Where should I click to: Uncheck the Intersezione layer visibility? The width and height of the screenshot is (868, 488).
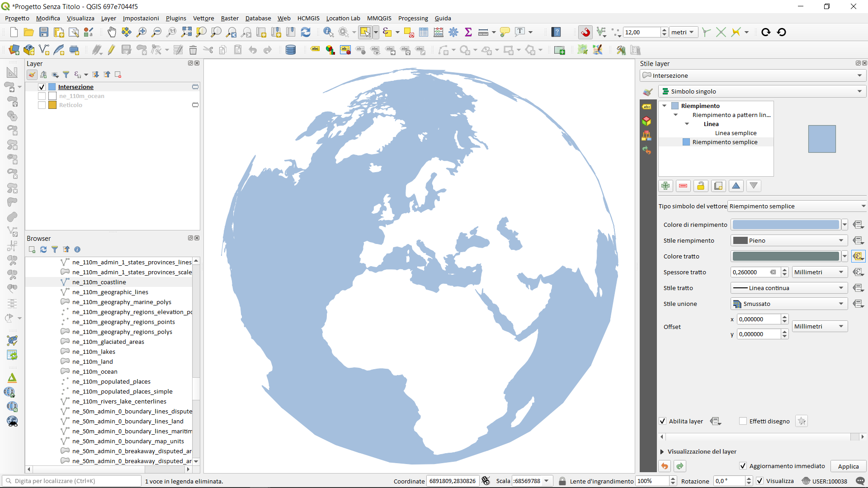pos(42,87)
